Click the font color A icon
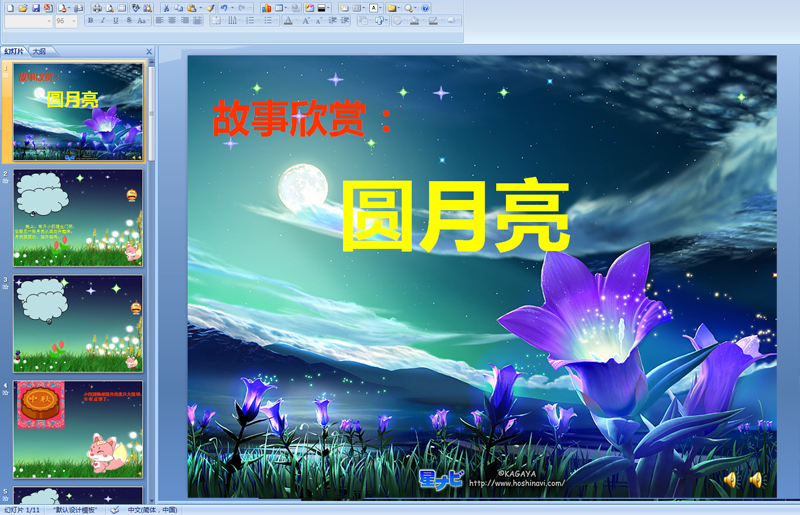The height and width of the screenshot is (515, 800). point(288,20)
